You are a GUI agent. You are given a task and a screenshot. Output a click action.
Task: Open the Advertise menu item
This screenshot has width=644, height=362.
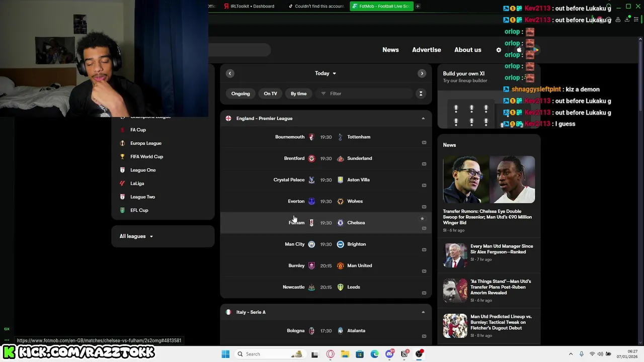[427, 50]
